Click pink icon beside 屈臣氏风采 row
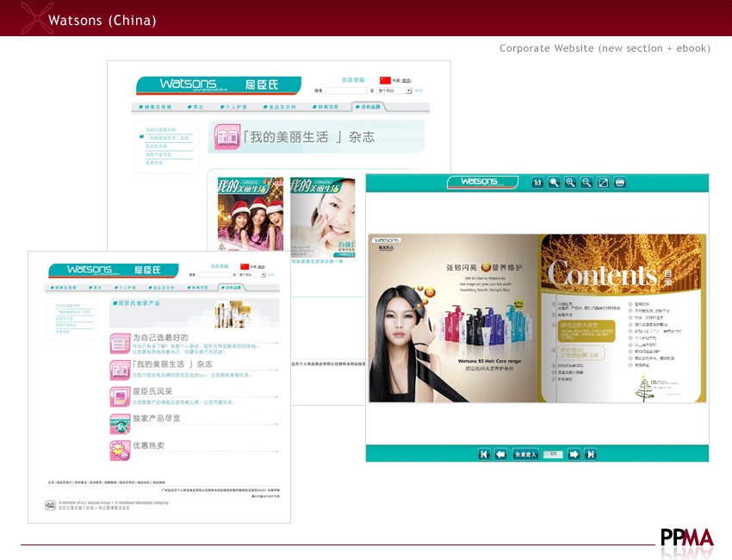The width and height of the screenshot is (732, 560). click(x=120, y=397)
